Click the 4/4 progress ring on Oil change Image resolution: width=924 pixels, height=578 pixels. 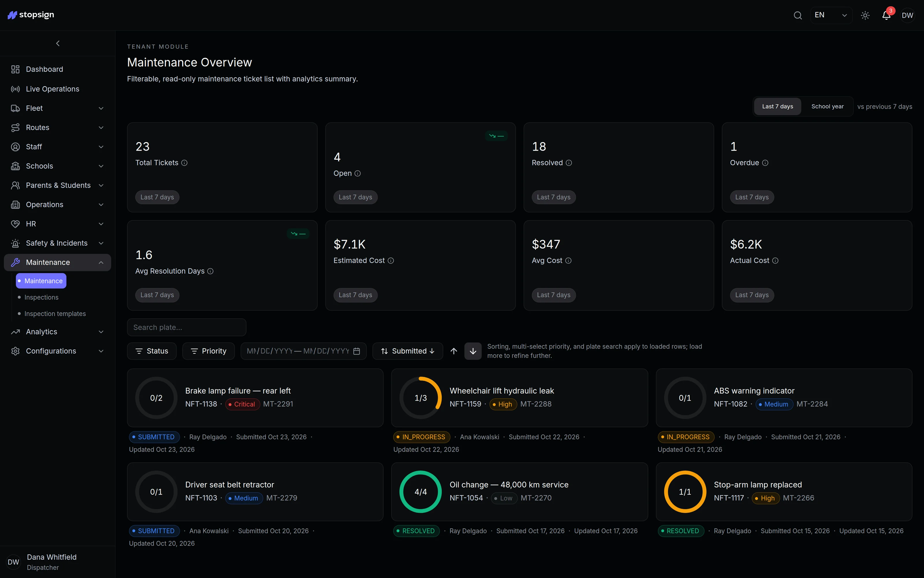pyautogui.click(x=420, y=492)
